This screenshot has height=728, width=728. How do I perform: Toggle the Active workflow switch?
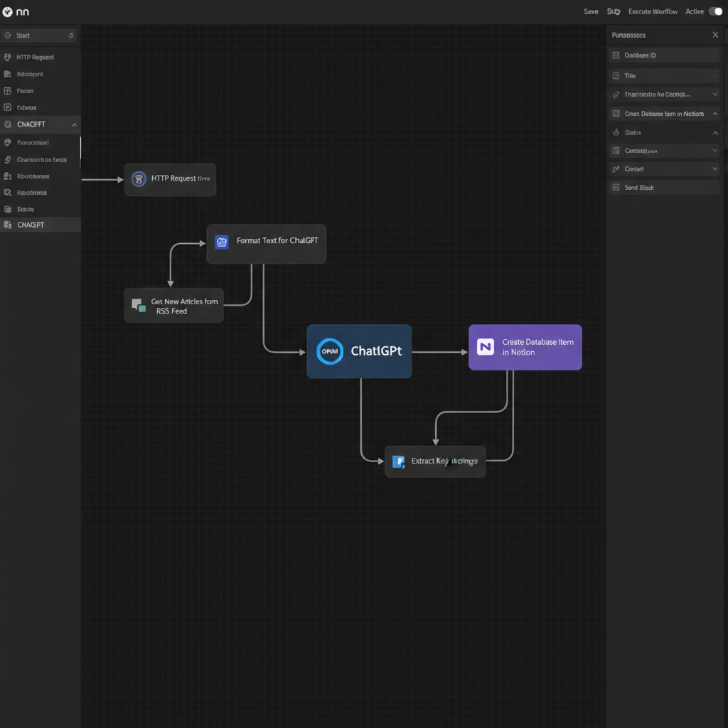point(715,11)
